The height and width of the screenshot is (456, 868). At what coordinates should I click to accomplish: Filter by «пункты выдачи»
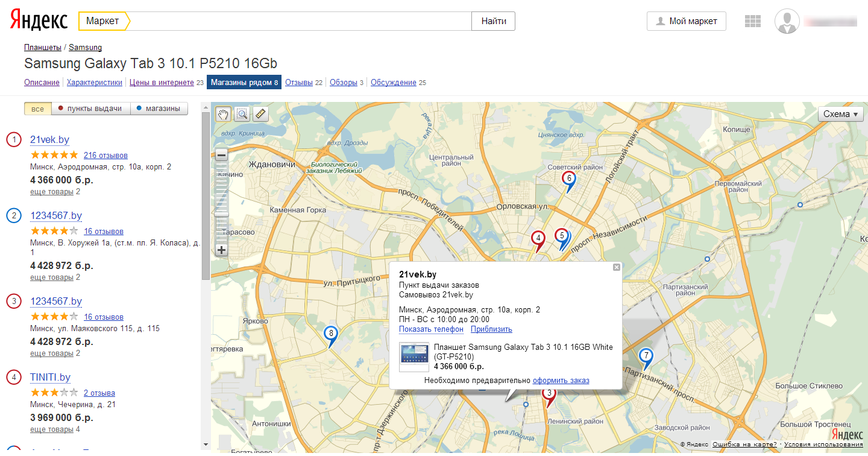coord(90,109)
